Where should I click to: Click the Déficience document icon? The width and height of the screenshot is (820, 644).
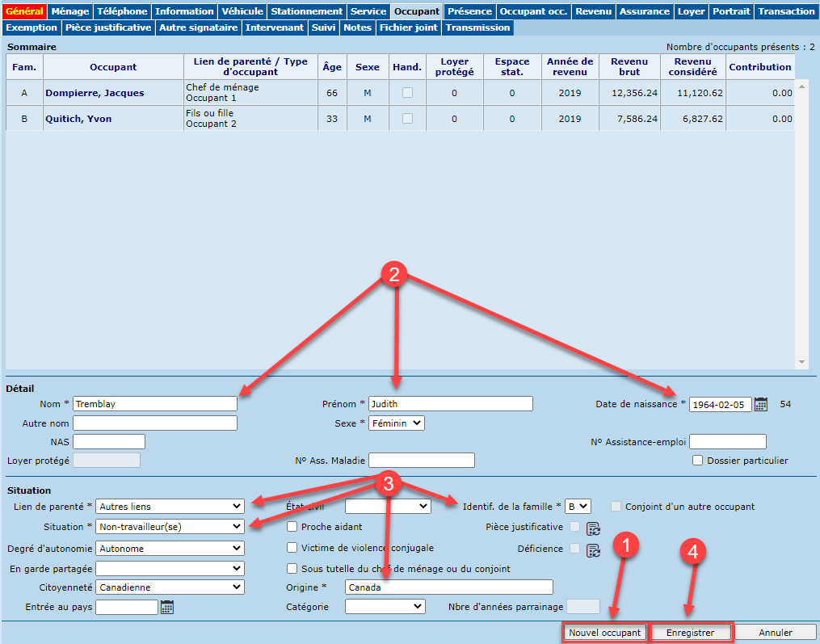[x=593, y=550]
